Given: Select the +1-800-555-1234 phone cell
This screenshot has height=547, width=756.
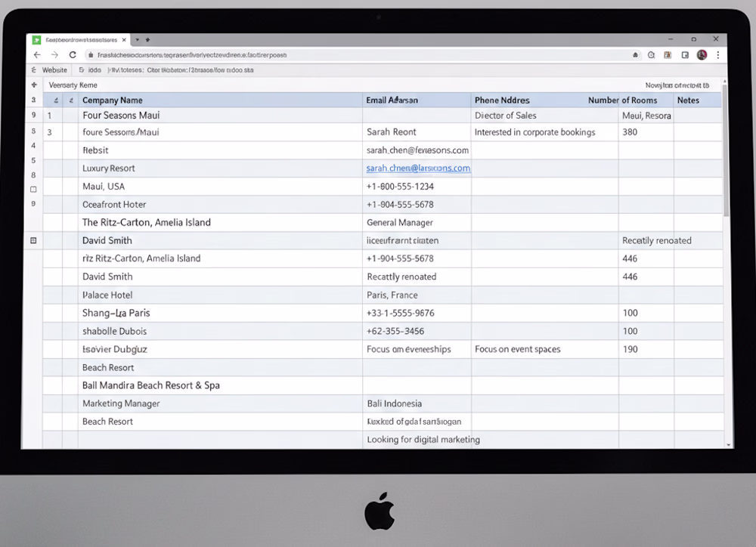Looking at the screenshot, I should 417,187.
